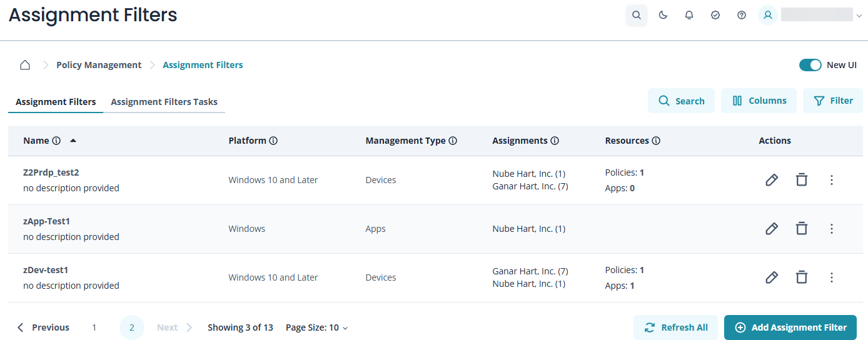Delete the zApp-Test1 filter using trash icon

pos(801,229)
